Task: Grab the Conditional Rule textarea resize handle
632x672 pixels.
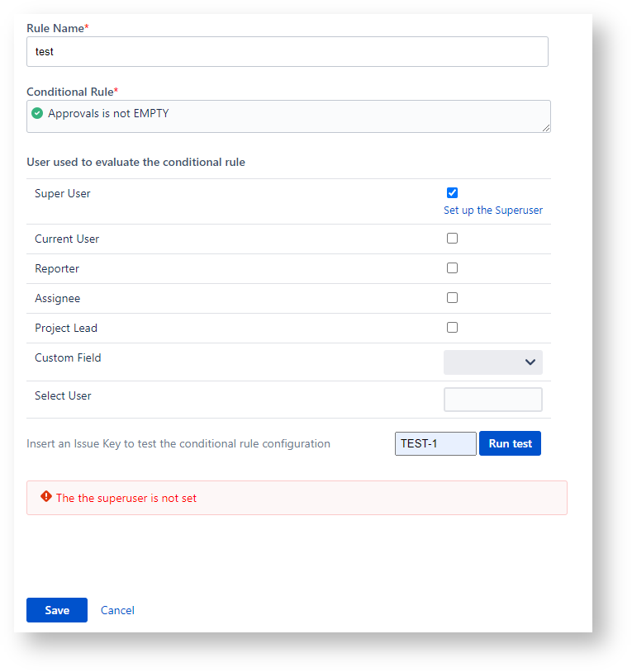Action: click(x=546, y=128)
